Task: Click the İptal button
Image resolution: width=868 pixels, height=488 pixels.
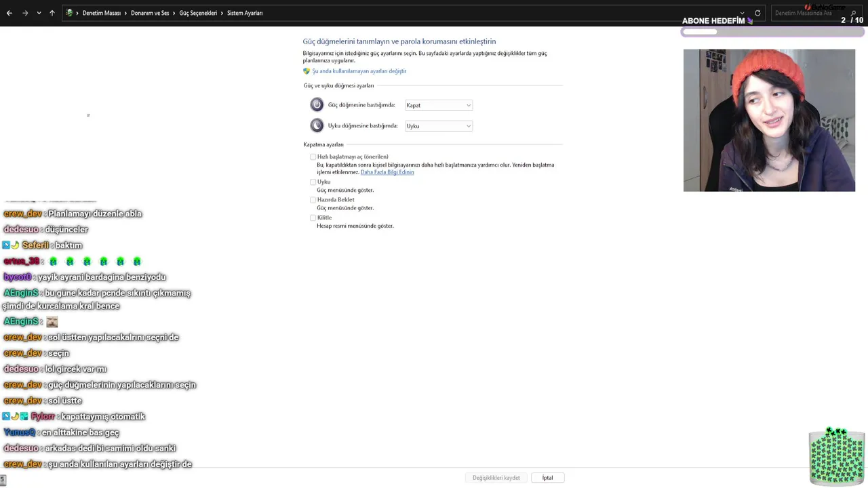Action: (547, 478)
